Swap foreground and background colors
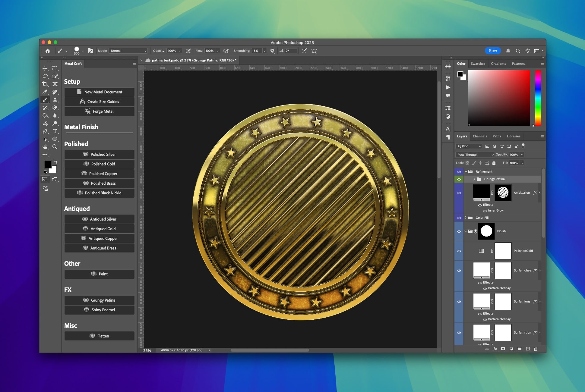Viewport: 585px width, 392px height. (x=56, y=162)
